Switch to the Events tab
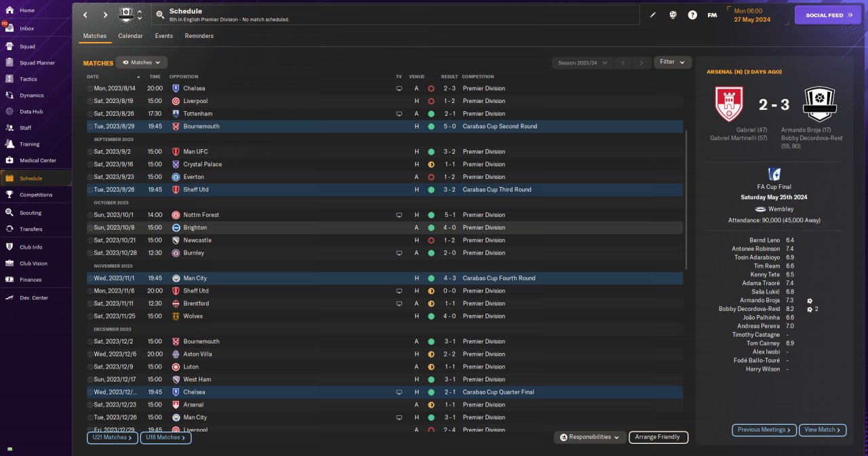 (x=163, y=36)
